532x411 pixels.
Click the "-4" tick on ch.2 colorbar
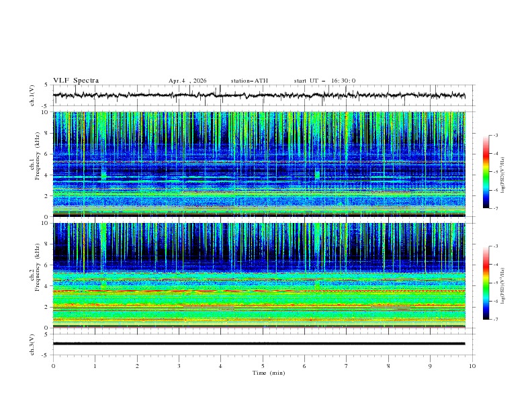(x=495, y=265)
